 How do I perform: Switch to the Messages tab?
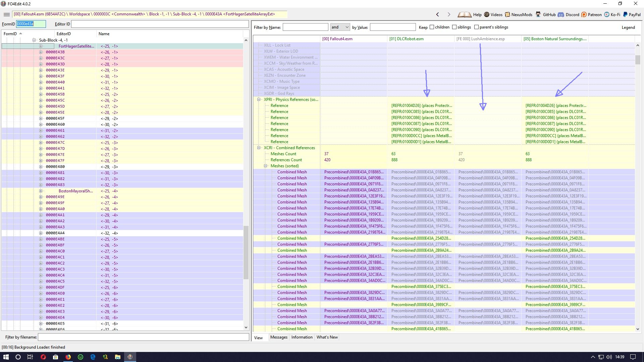(279, 337)
